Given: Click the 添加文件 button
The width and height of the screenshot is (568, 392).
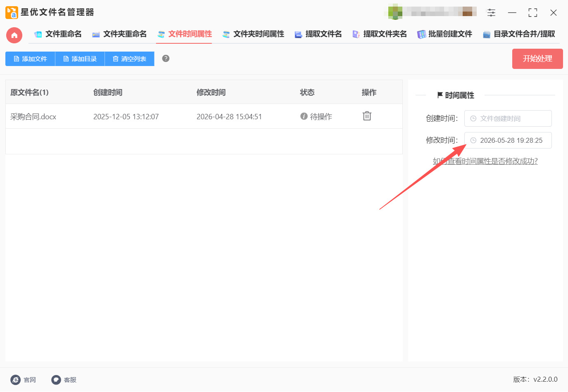Looking at the screenshot, I should [30, 59].
